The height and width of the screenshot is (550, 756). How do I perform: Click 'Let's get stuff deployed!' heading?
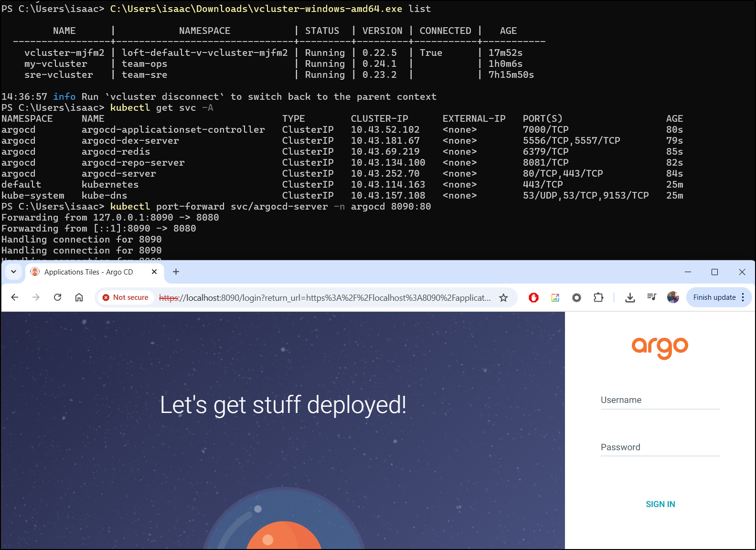click(x=283, y=405)
